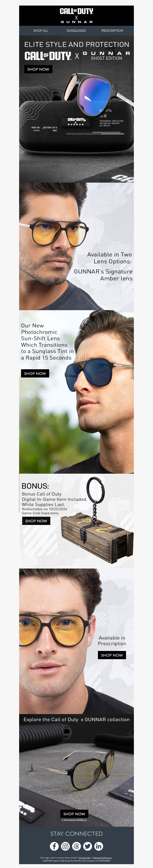Click SHOP NOW beside Available in Prescription
This screenshot has width=153, height=868.
(x=112, y=655)
